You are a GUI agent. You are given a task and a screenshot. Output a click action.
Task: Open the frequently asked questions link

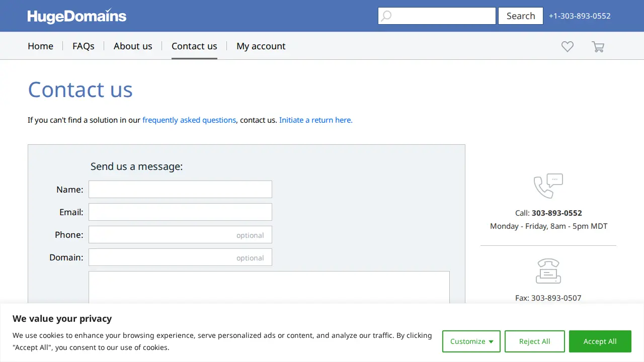coord(189,120)
